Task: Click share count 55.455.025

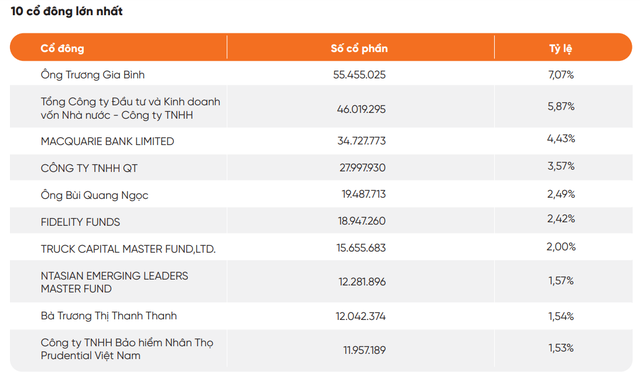Action: (359, 75)
